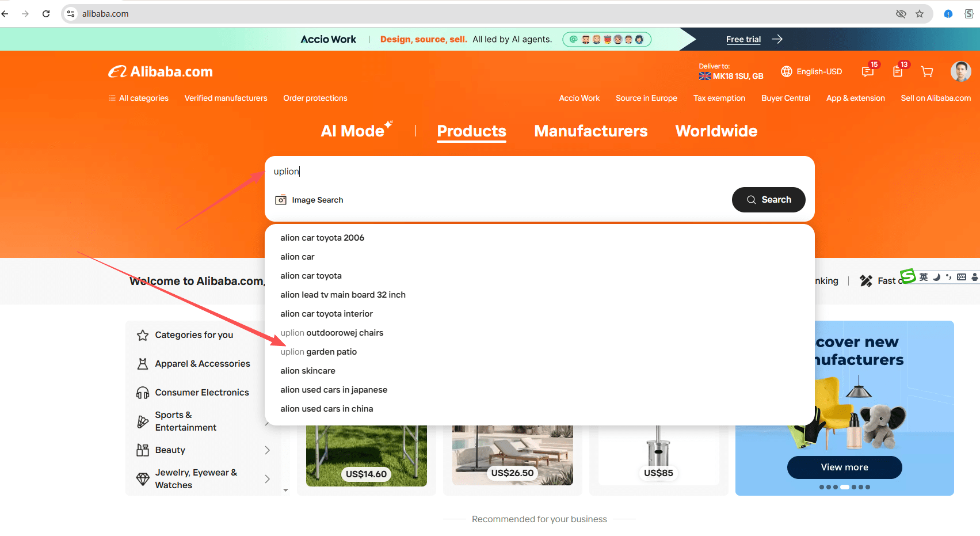Viewport: 980px width, 536px height.
Task: Click the Sogou input method S icon
Action: coord(907,276)
